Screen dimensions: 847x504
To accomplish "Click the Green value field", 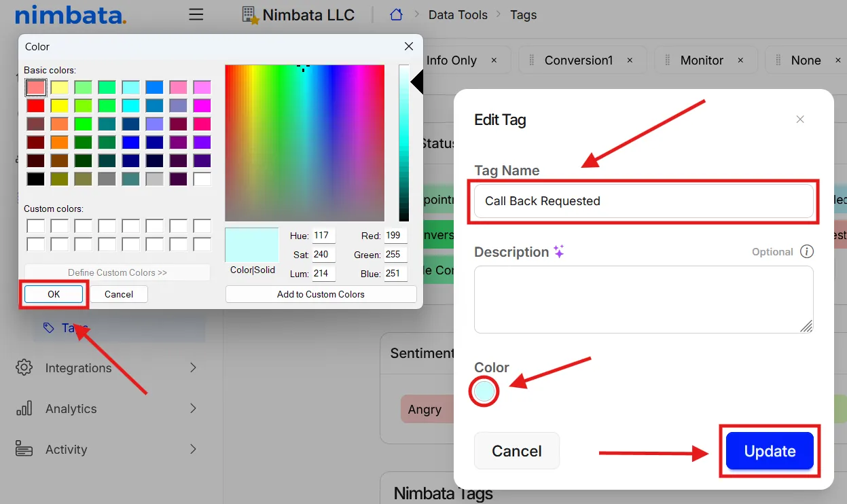I will pyautogui.click(x=395, y=255).
